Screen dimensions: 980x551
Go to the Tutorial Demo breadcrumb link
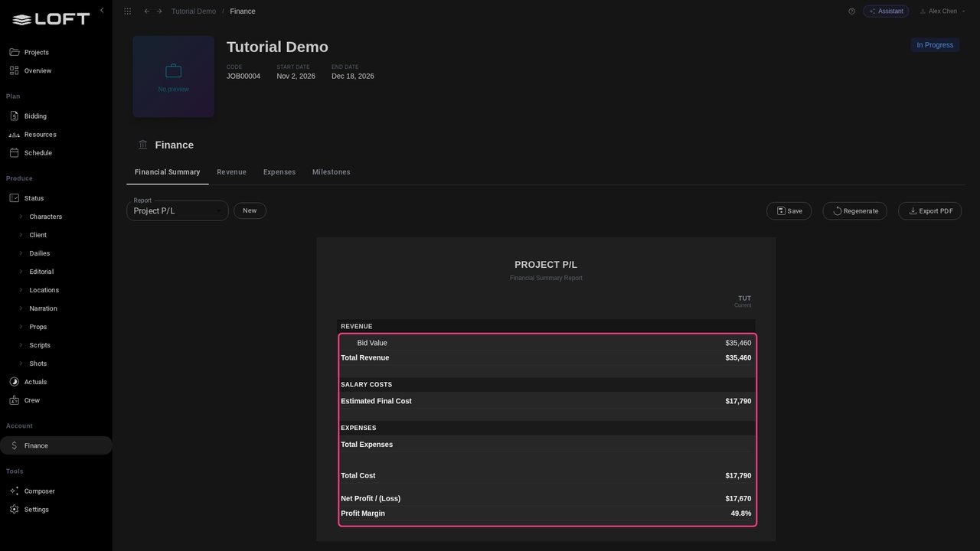point(194,11)
